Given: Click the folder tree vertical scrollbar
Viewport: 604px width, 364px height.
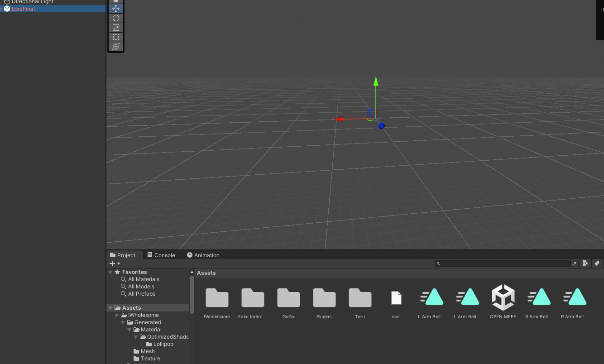Looking at the screenshot, I should point(192,294).
